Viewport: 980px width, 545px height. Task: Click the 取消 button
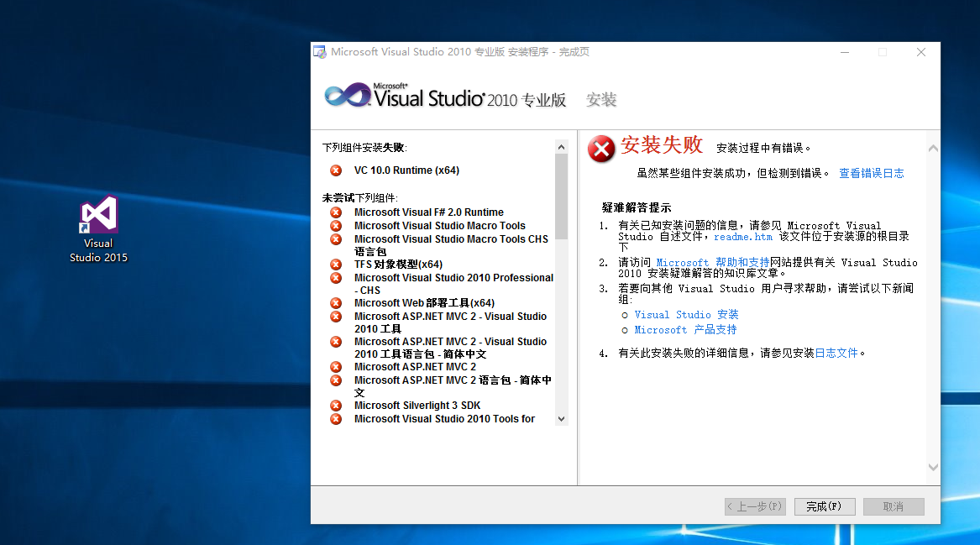[894, 506]
